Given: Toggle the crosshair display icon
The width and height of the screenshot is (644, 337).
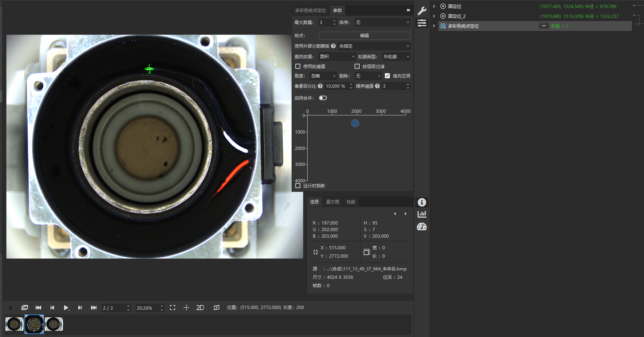Looking at the screenshot, I should click(186, 308).
